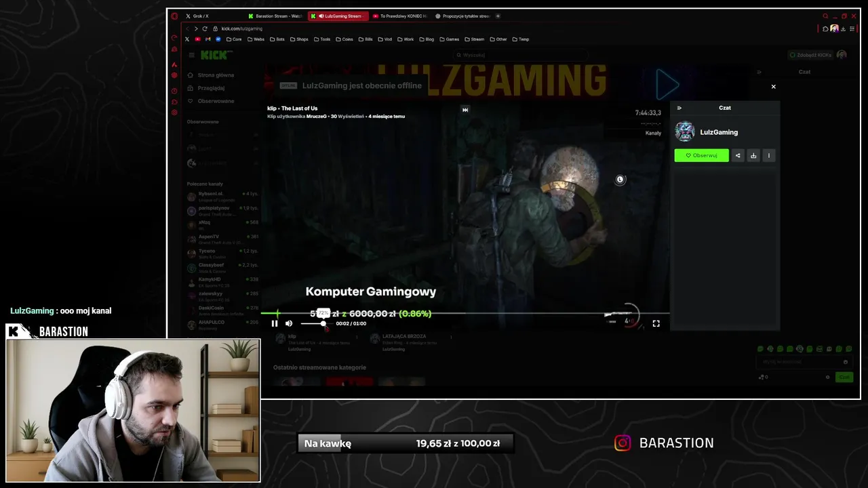Skip to next clip icon
This screenshot has height=488, width=868.
(465, 110)
